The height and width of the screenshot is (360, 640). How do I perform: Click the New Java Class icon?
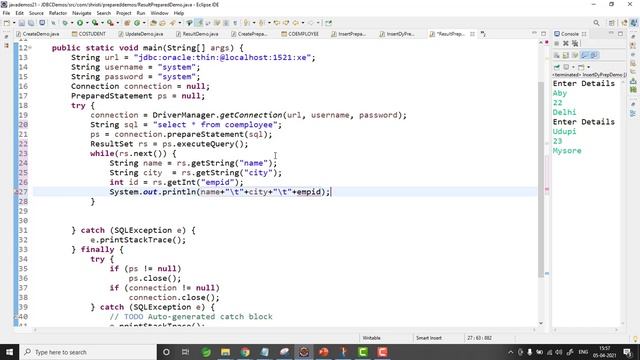pos(138,23)
